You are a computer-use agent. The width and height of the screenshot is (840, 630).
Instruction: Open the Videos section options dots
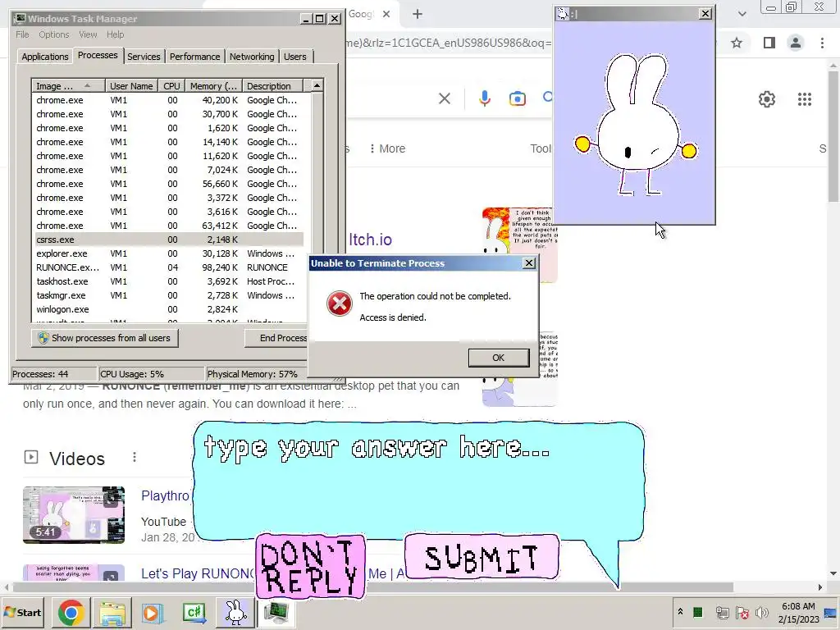[x=135, y=457]
